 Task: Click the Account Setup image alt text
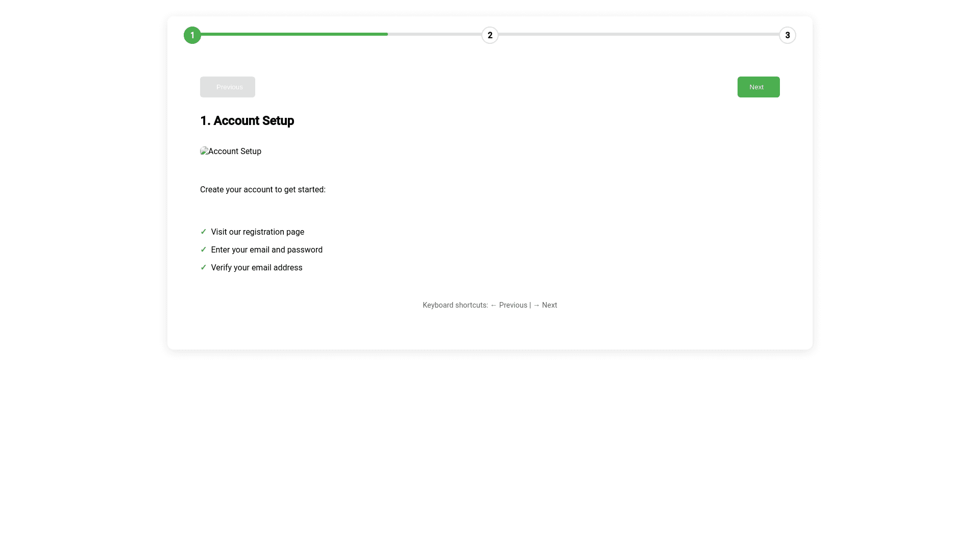pyautogui.click(x=235, y=152)
